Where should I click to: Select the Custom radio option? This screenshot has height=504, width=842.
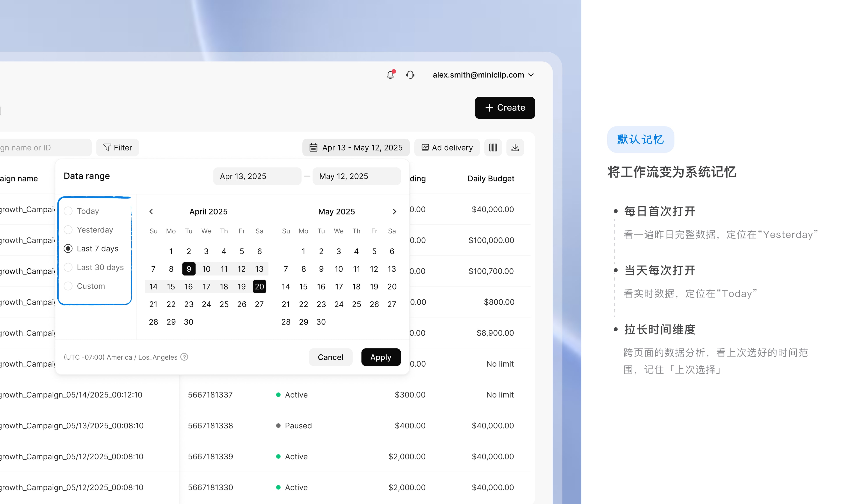pyautogui.click(x=84, y=286)
